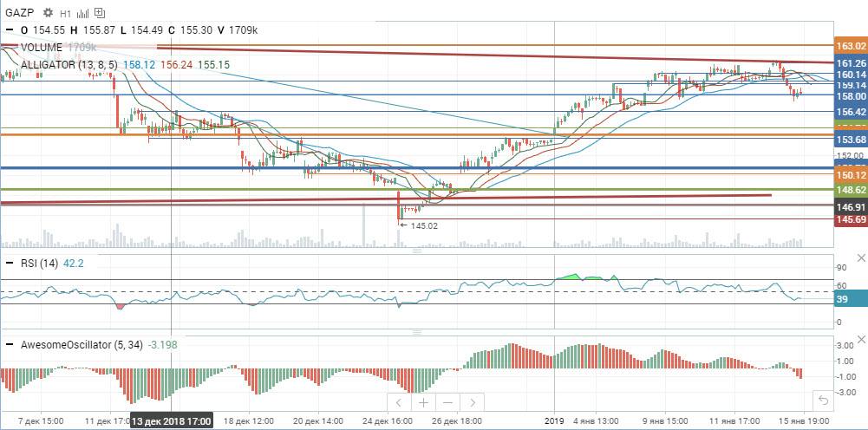The image size is (868, 430).
Task: Click the 146.91 current price label
Action: (x=851, y=207)
